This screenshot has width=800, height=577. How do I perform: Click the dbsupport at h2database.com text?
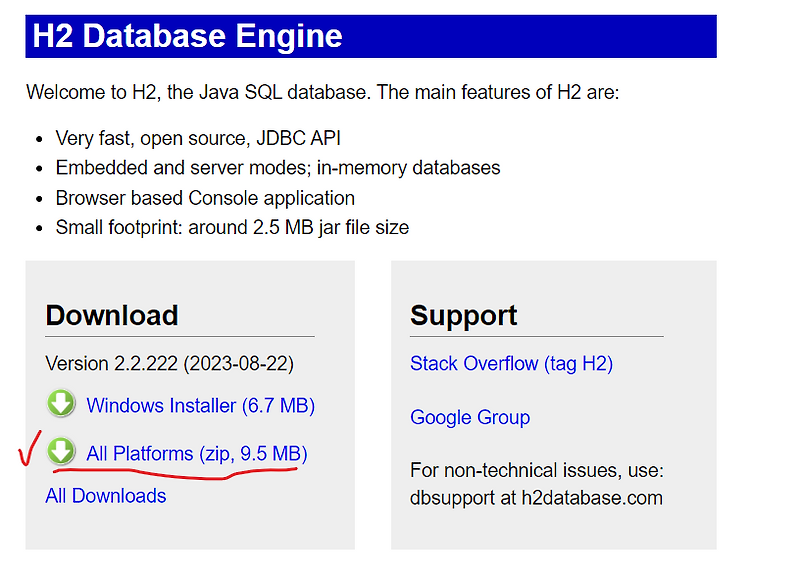coord(536,497)
